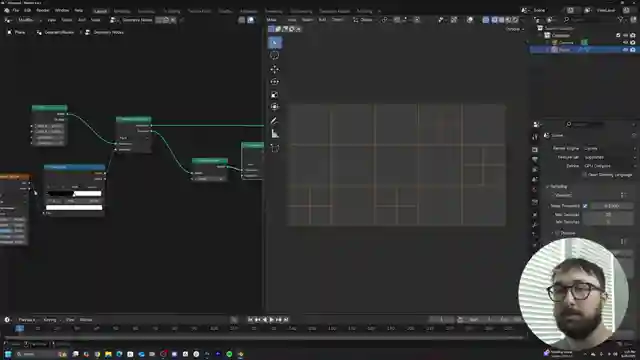The image size is (640, 360).
Task: Toggle viewport overlays button
Action: (470, 20)
